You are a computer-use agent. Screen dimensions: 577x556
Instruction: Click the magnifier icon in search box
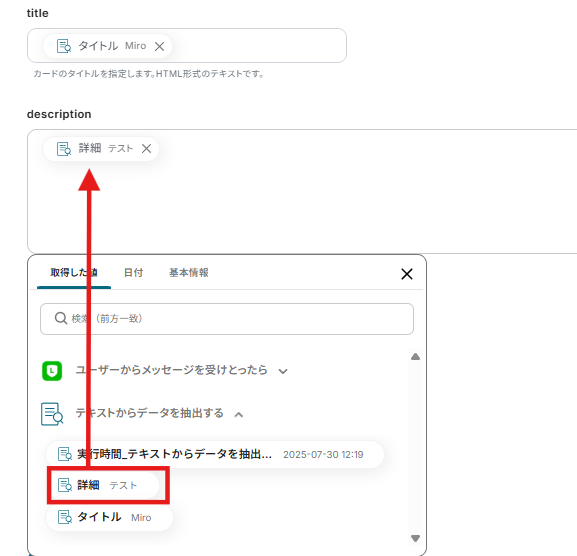coord(61,318)
